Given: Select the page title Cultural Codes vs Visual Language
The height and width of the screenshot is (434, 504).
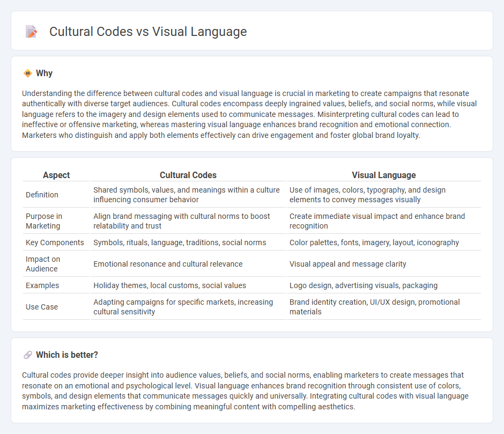Looking at the screenshot, I should [148, 32].
